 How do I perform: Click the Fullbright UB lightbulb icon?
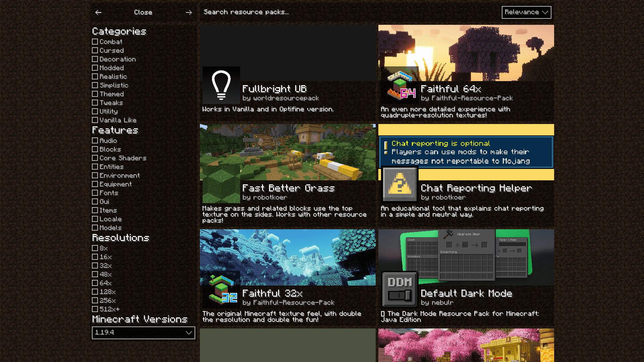[x=221, y=85]
